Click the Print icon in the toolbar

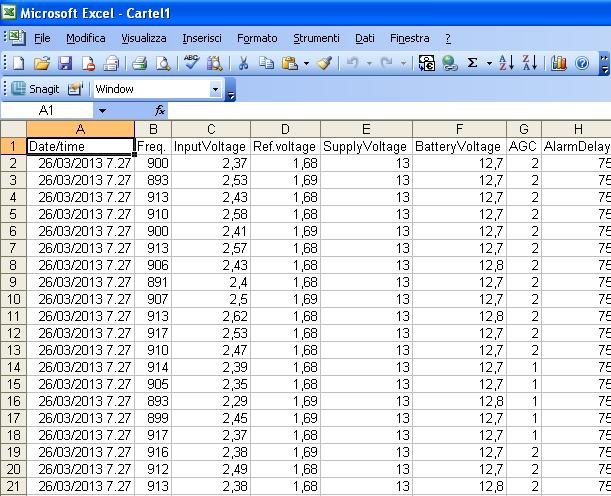pos(139,63)
